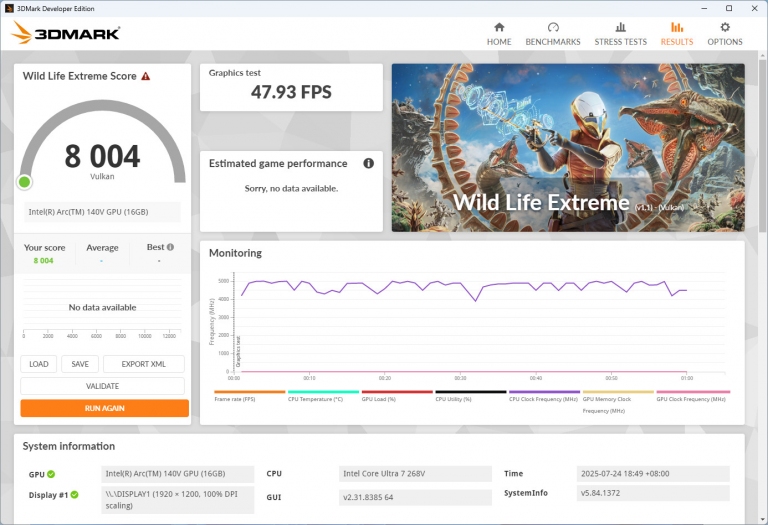Click the Display #1 green checkmark icon
Image resolution: width=768 pixels, height=525 pixels.
(74, 495)
